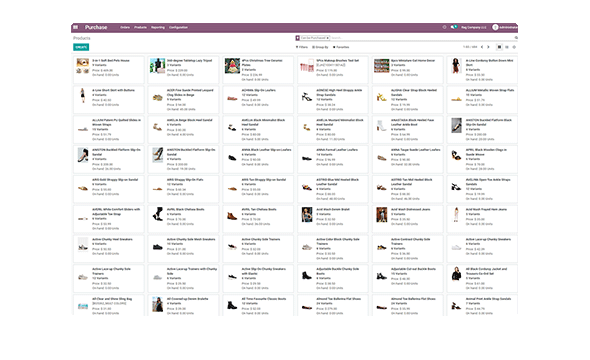The width and height of the screenshot is (590, 360).
Task: Open All Black Corduroy Jacket Co-Ord Set thumbnail
Action: 456,274
